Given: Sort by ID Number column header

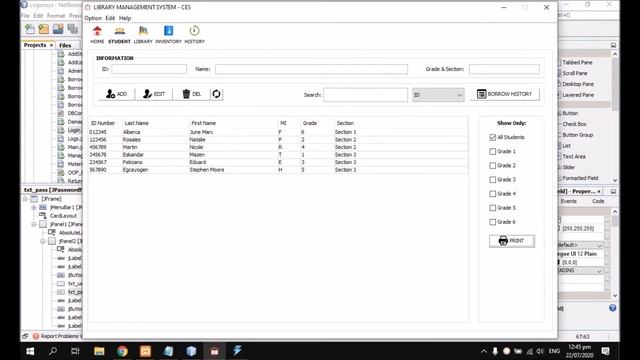Looking at the screenshot, I should (x=105, y=123).
